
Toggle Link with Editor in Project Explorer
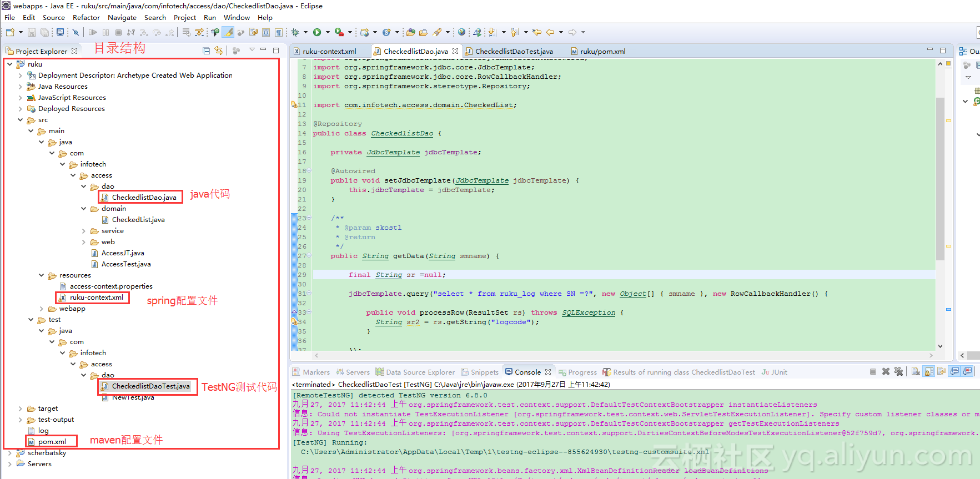[x=219, y=51]
